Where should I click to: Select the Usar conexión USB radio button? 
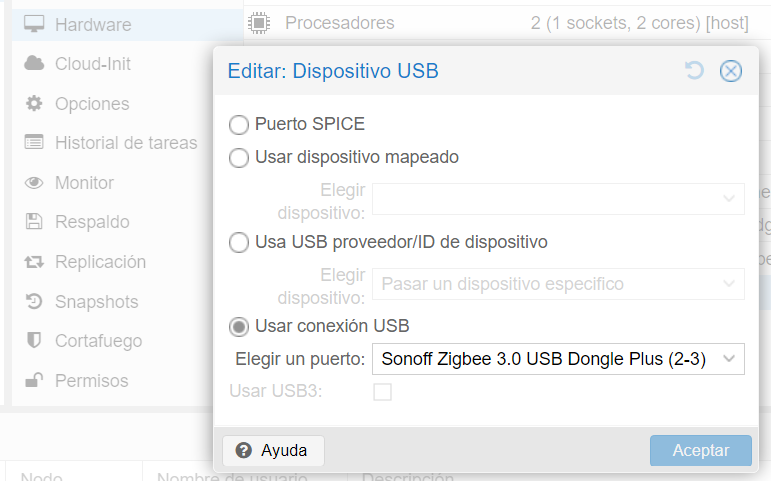(x=239, y=327)
